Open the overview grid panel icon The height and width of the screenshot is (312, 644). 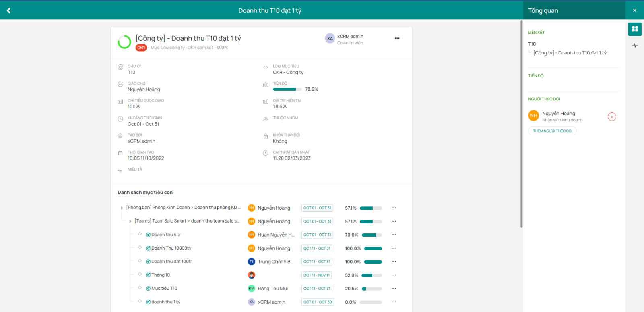(x=635, y=29)
